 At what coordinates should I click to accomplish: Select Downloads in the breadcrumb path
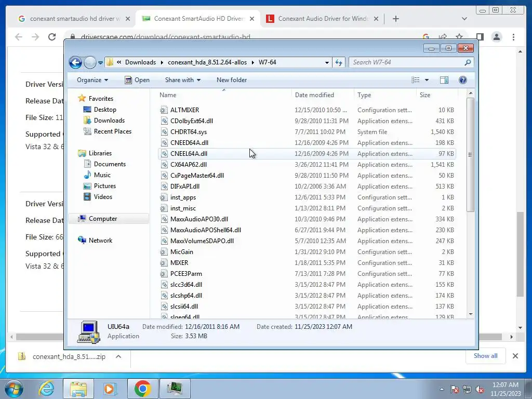(140, 62)
